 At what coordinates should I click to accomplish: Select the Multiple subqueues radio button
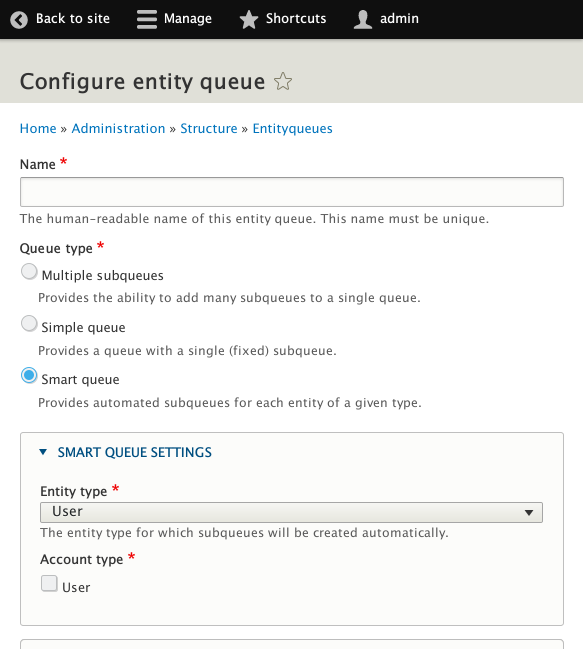29,272
